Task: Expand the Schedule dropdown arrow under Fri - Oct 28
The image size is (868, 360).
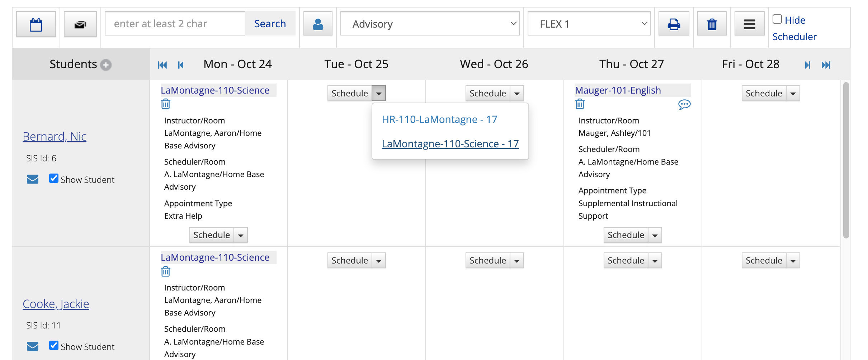Action: pos(793,93)
